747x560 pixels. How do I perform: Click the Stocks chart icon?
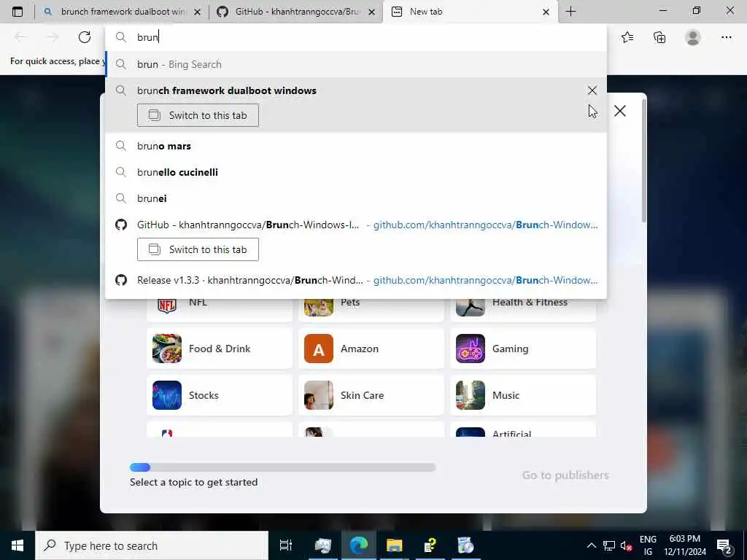tap(167, 395)
